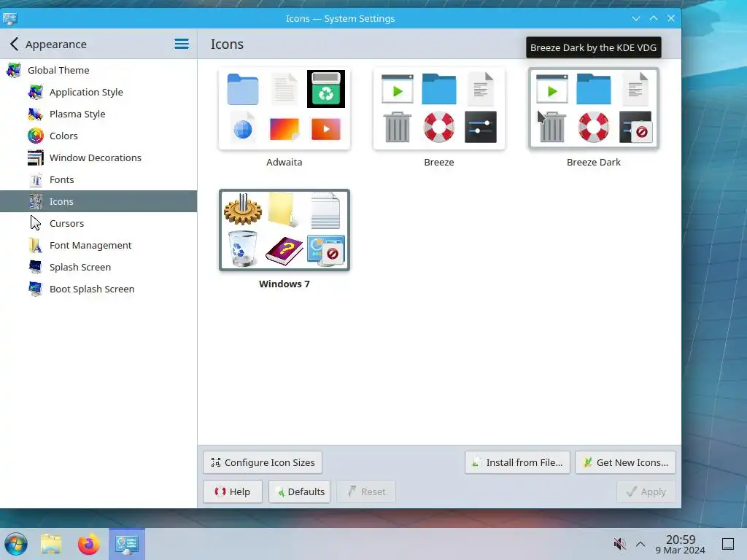The height and width of the screenshot is (560, 747).
Task: Click the Adwaita theme label
Action: coord(285,162)
